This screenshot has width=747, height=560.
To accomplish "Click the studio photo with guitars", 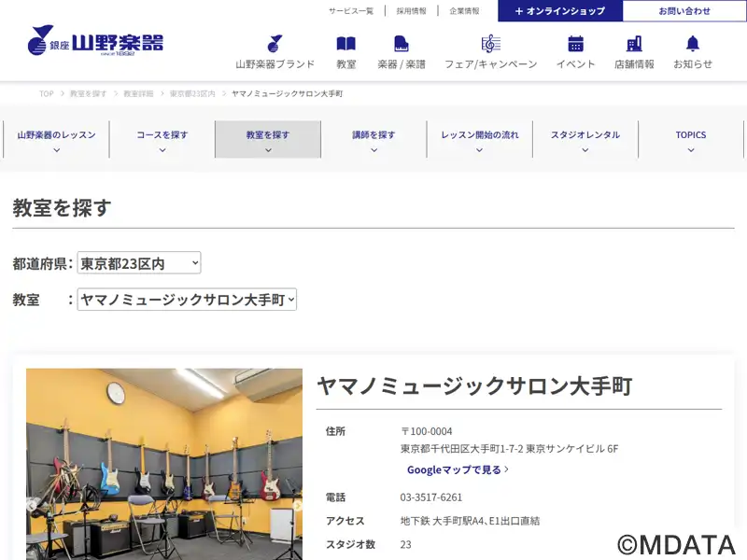I will (164, 464).
